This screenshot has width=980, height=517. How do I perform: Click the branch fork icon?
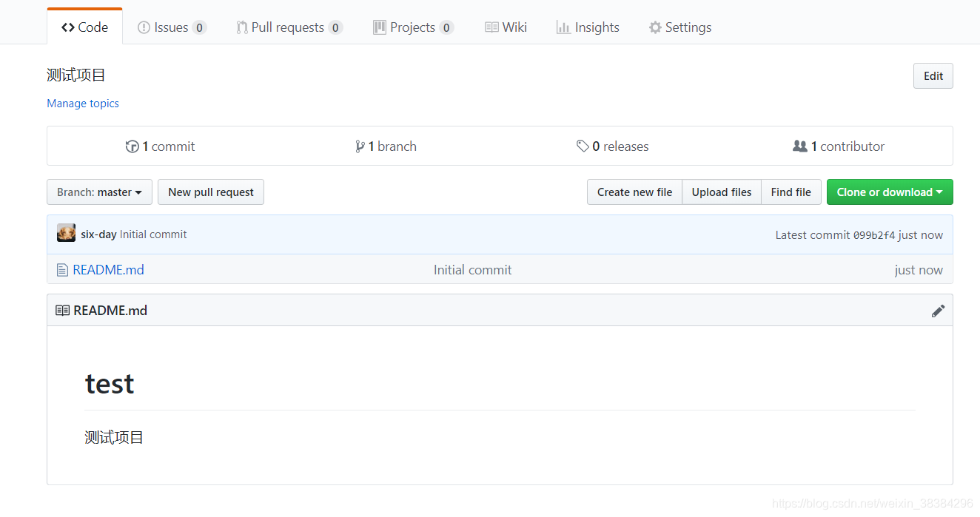click(x=360, y=146)
